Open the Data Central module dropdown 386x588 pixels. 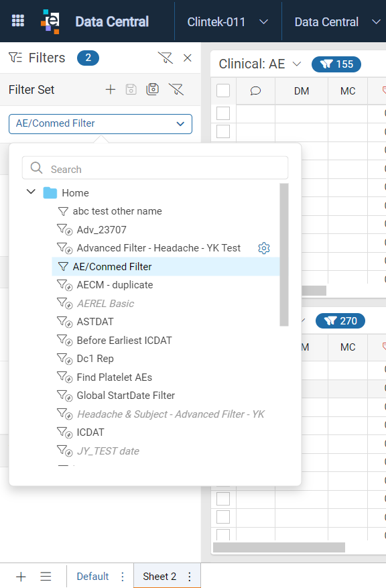click(337, 21)
